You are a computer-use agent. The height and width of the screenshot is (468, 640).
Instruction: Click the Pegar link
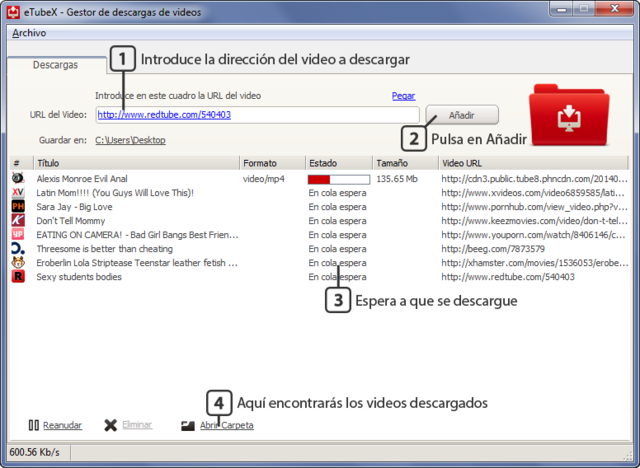tap(403, 96)
